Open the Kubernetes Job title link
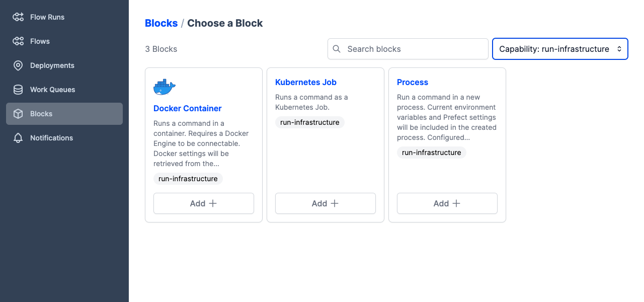 pyautogui.click(x=306, y=82)
